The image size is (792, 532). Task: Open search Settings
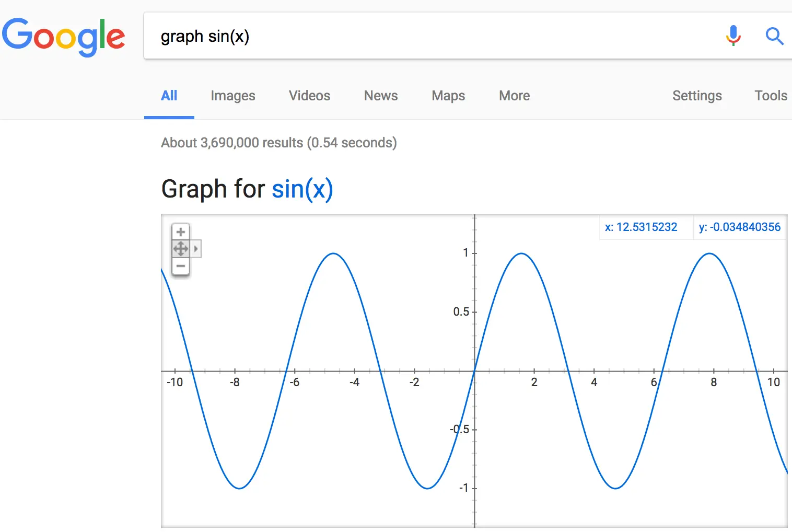coord(697,96)
